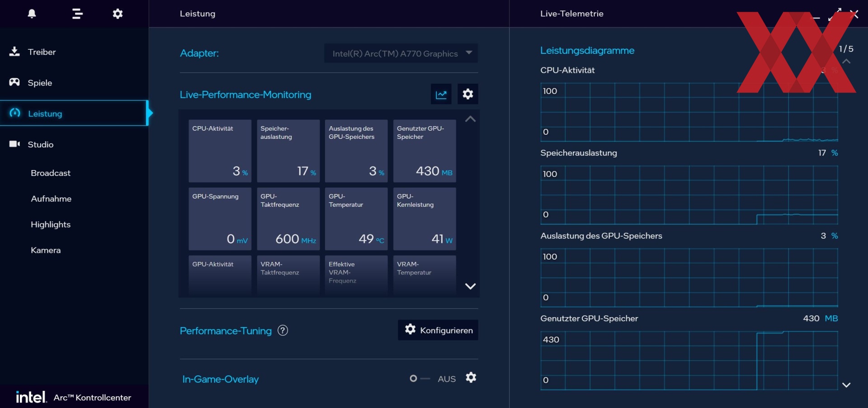The height and width of the screenshot is (408, 868).
Task: Click the Performance-Tuning heading
Action: 226,331
